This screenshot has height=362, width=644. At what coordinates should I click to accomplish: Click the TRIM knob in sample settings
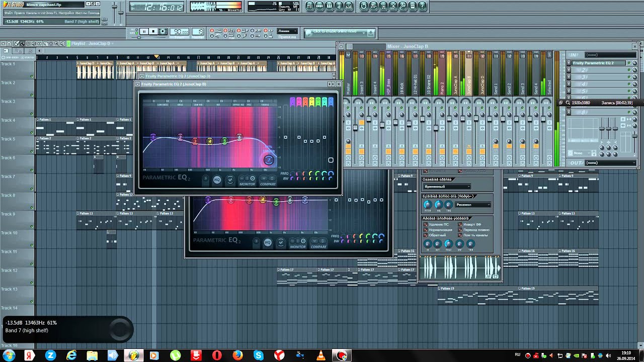(471, 244)
